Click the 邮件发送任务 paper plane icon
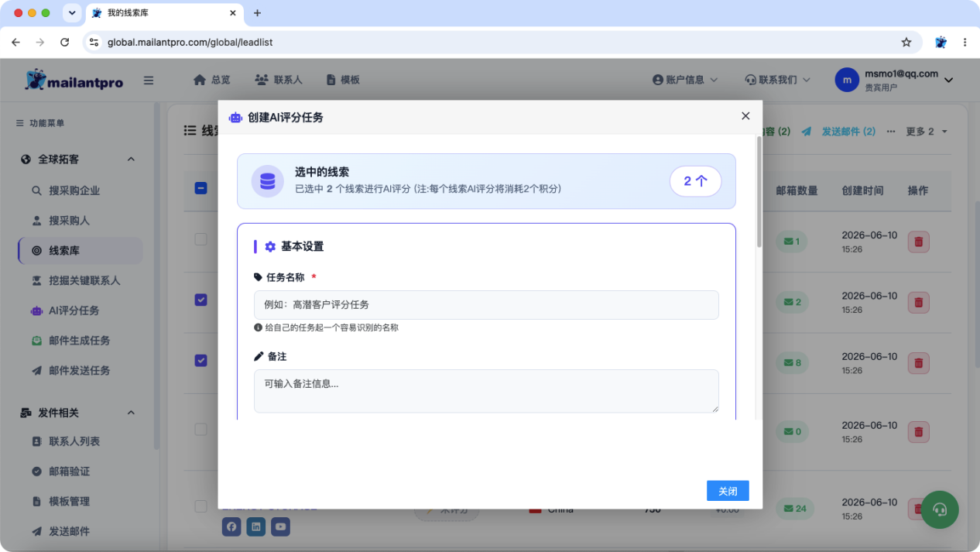 [36, 370]
